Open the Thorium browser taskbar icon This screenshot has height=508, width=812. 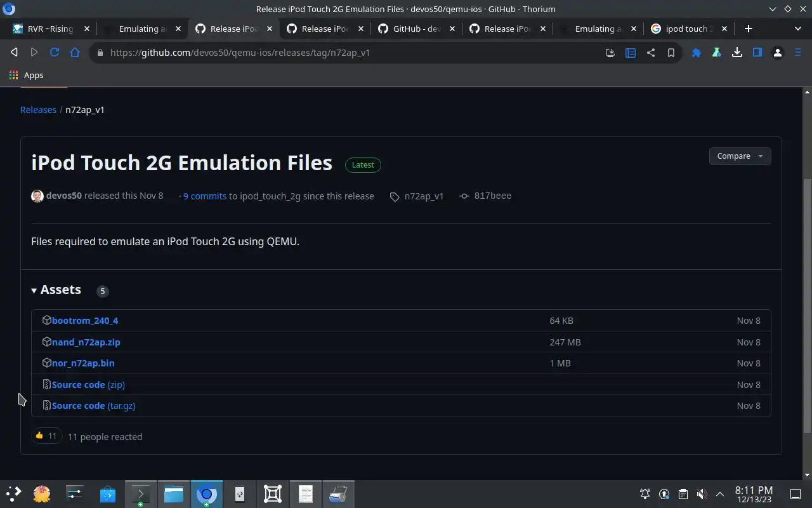[207, 494]
